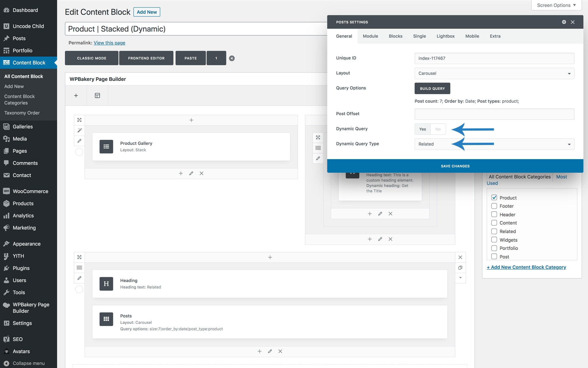
Task: Click add element plus icon in WPBakery toolbar
Action: [76, 96]
